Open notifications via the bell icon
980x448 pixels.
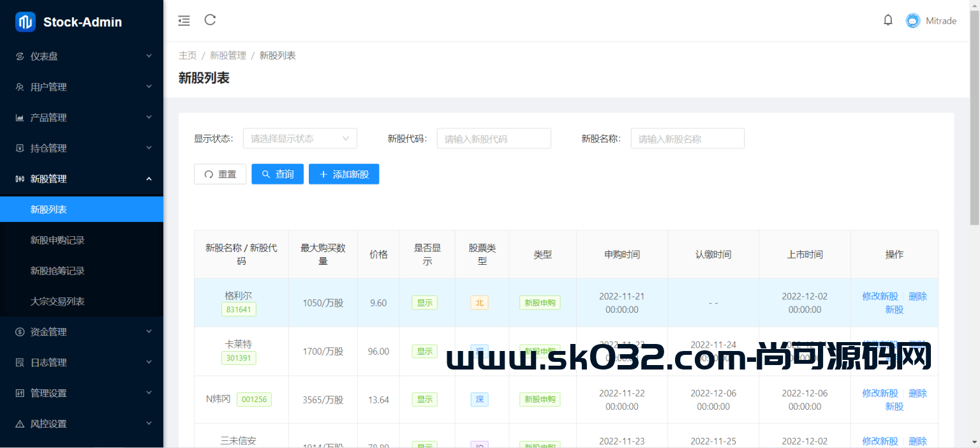click(888, 20)
